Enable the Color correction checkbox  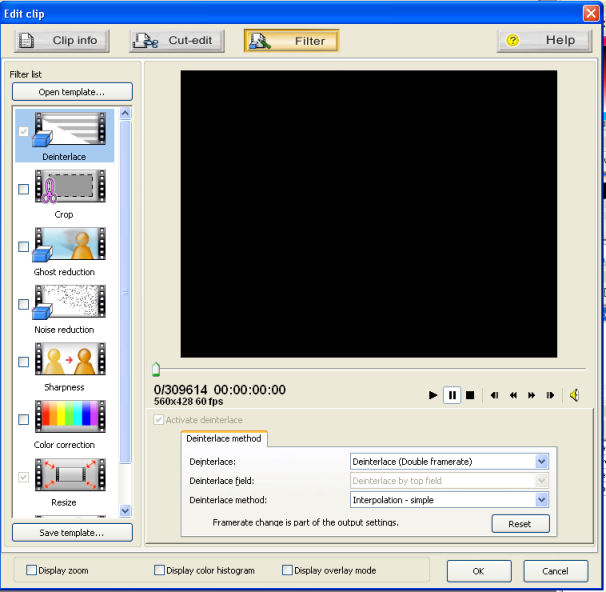(x=24, y=419)
